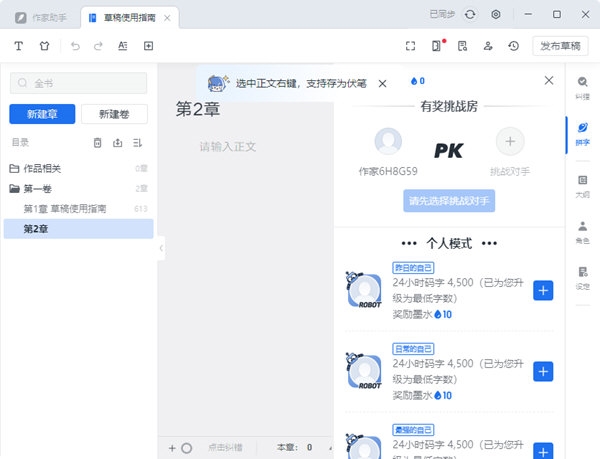600x459 pixels.
Task: Click the 作家6H8G59 avatar
Action: click(388, 142)
